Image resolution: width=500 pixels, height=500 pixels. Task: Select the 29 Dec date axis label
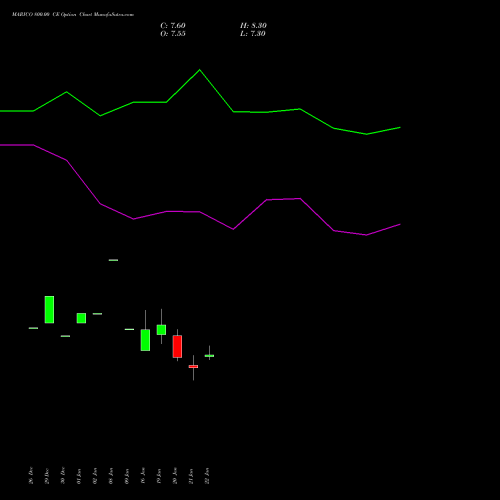coord(47,476)
